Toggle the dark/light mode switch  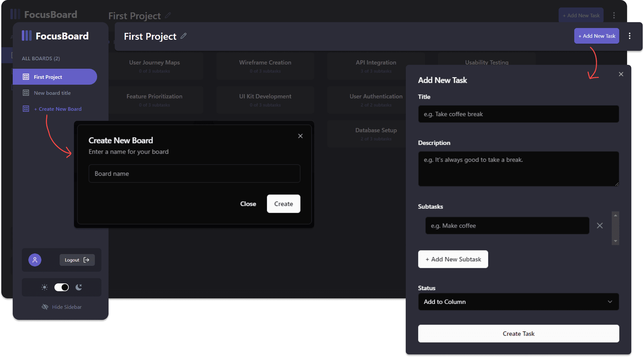[x=61, y=286]
